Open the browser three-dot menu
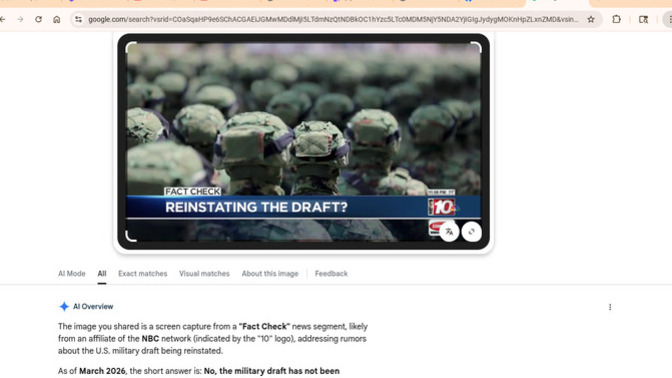Image resolution: width=672 pixels, height=378 pixels. tap(669, 19)
